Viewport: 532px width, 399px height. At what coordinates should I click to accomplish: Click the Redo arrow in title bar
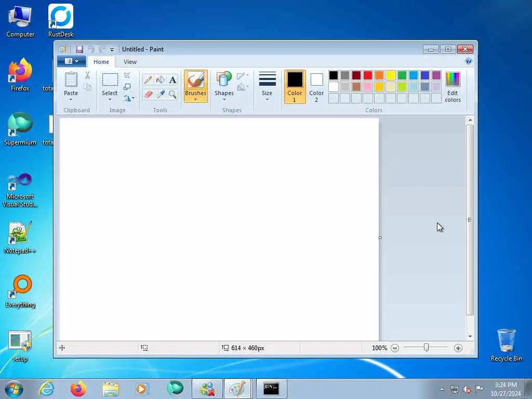click(102, 49)
